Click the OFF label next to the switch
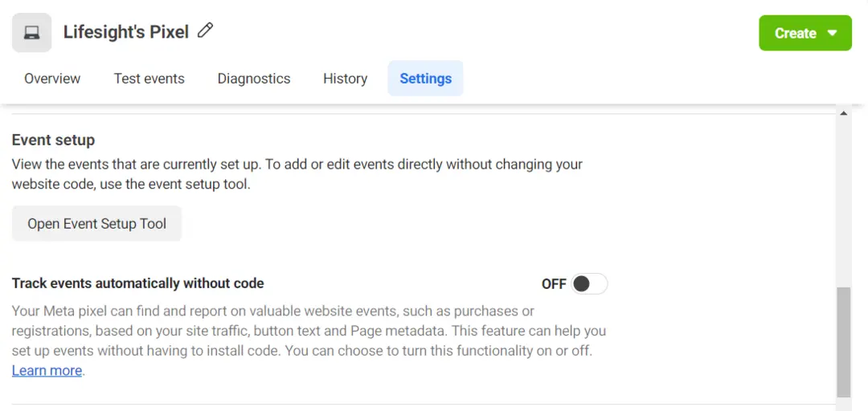The height and width of the screenshot is (411, 868). [x=554, y=284]
